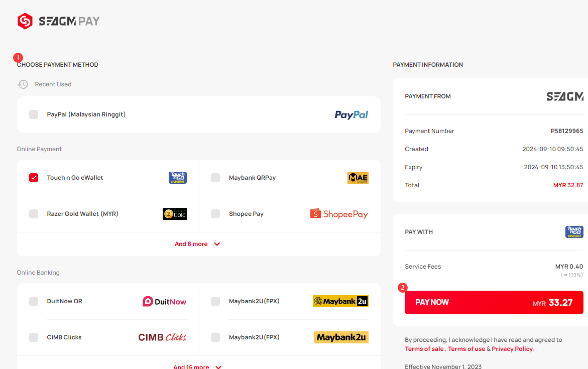
Task: Click the 'CHOOSE PAYMENT METHOD' heading
Action: pos(58,65)
